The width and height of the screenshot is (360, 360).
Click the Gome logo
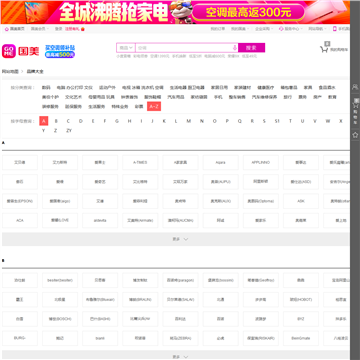pyautogui.click(x=20, y=51)
